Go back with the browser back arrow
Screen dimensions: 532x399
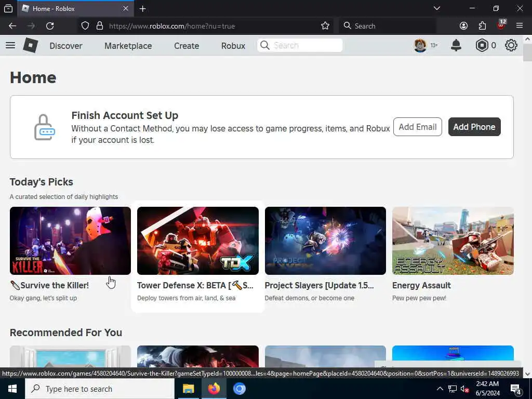[12, 26]
